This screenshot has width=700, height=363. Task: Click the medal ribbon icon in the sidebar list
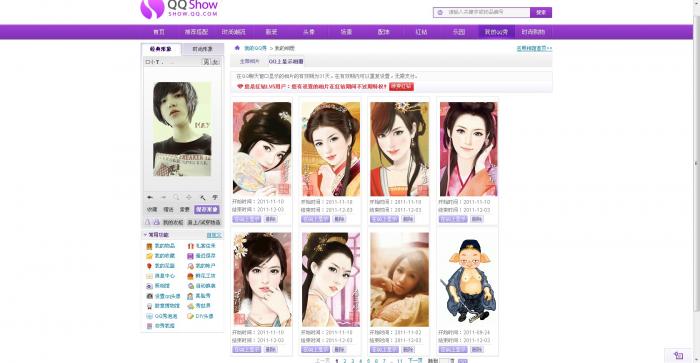pos(150,306)
